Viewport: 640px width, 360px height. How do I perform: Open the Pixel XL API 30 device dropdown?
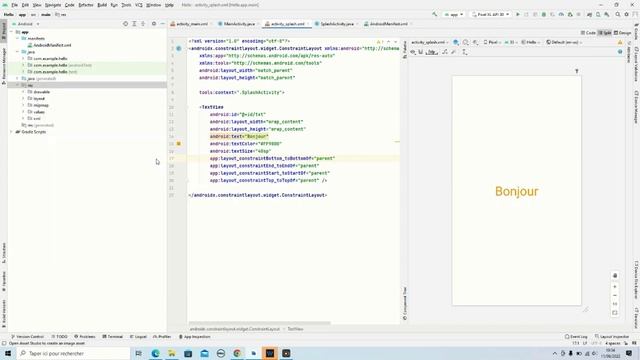pyautogui.click(x=490, y=14)
